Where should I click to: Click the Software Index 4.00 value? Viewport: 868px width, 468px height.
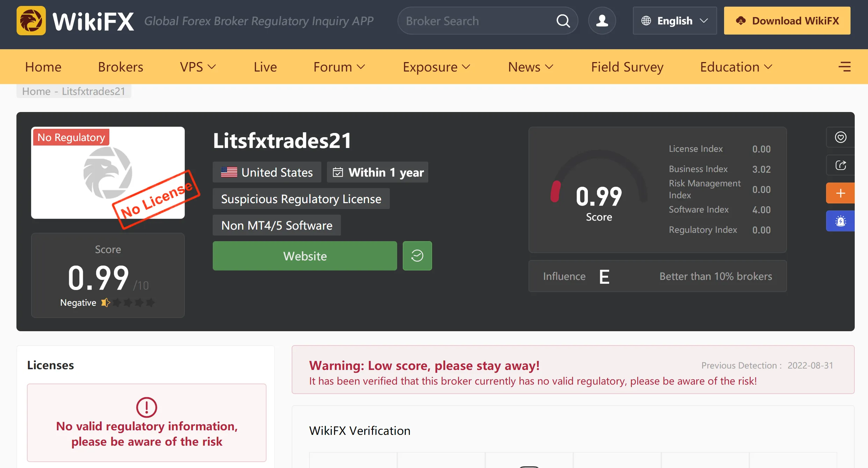(x=761, y=210)
